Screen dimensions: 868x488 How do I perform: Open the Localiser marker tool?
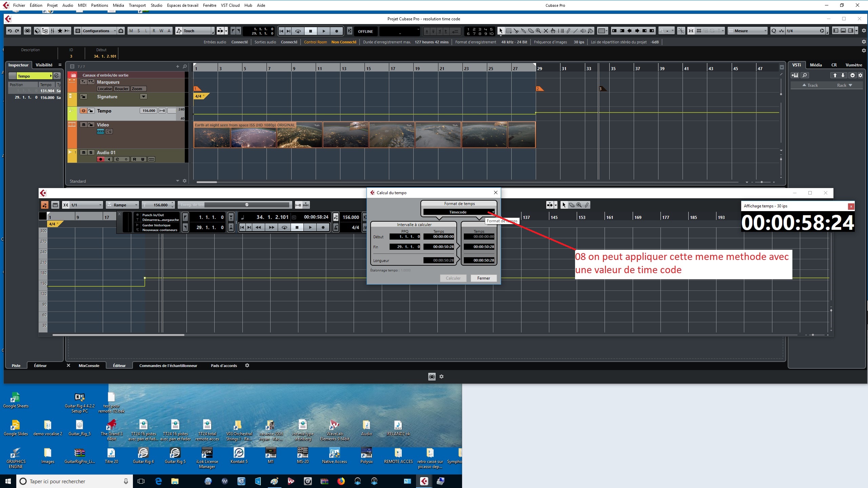pyautogui.click(x=105, y=88)
